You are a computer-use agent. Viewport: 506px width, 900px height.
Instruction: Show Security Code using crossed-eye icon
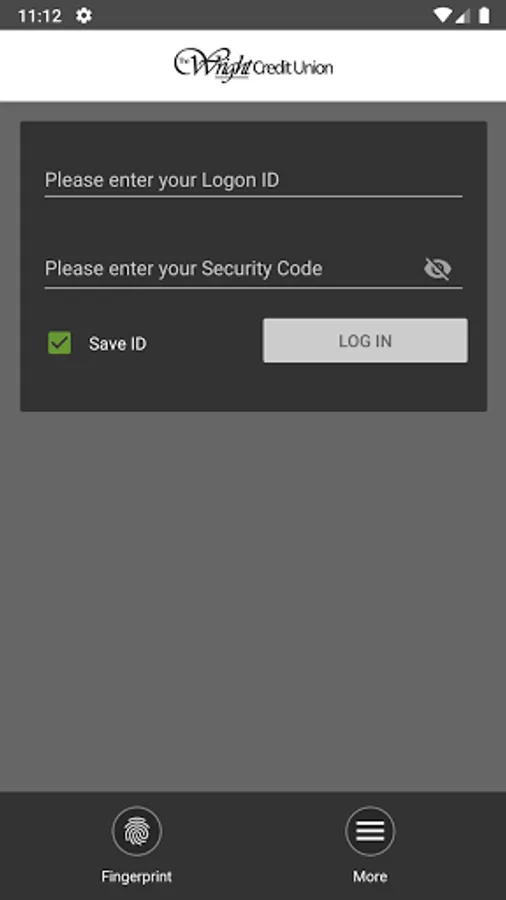(x=437, y=269)
